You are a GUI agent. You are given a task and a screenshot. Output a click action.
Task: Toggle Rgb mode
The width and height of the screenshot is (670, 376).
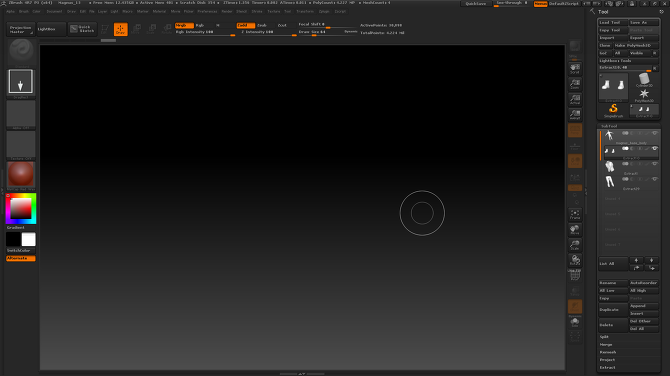200,25
